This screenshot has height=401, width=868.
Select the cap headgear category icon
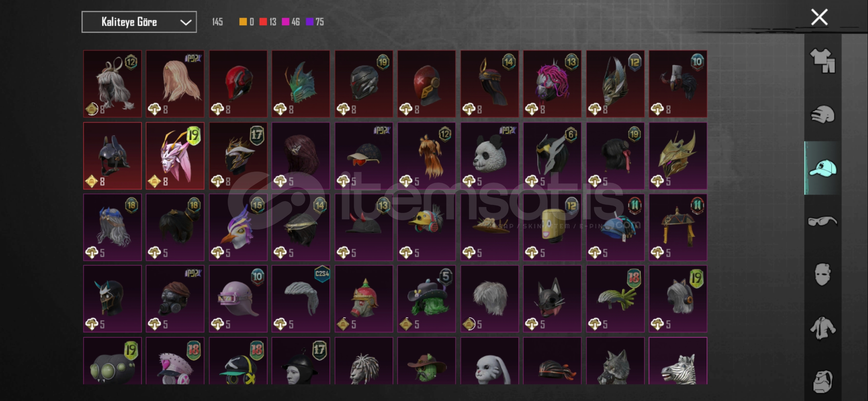coord(822,168)
